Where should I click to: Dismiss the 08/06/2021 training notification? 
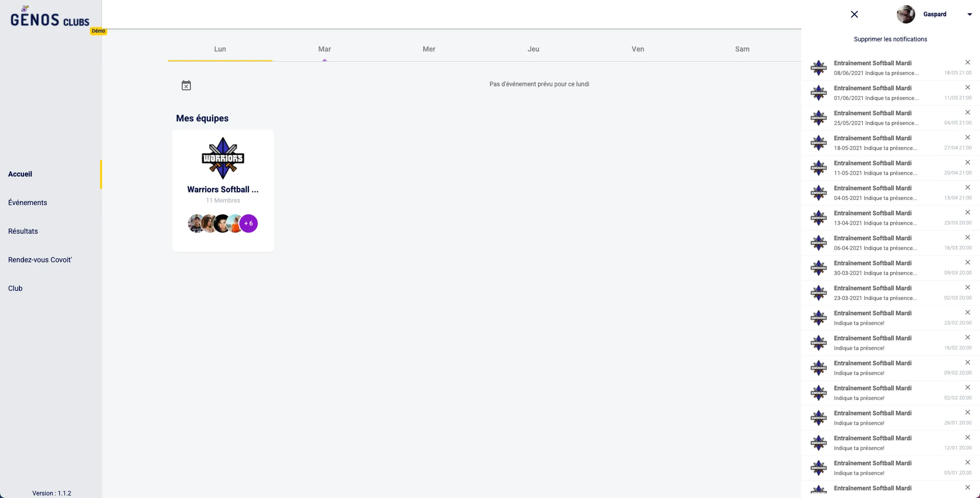click(967, 62)
